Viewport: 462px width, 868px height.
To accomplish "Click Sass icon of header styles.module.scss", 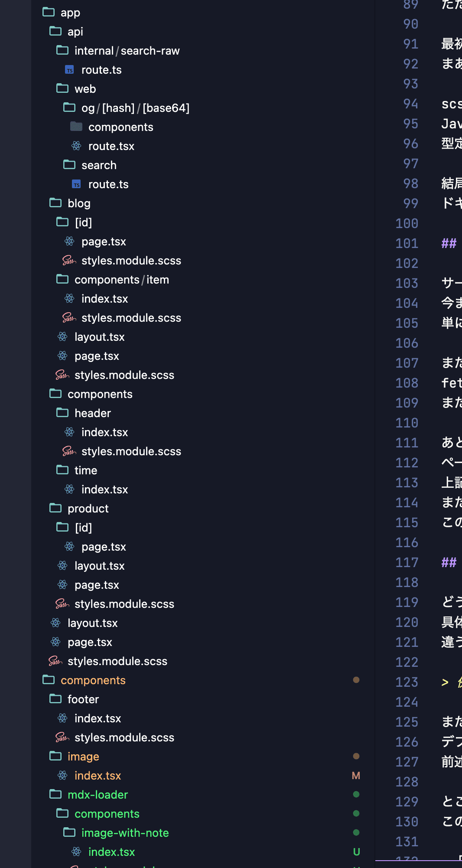I will point(69,451).
